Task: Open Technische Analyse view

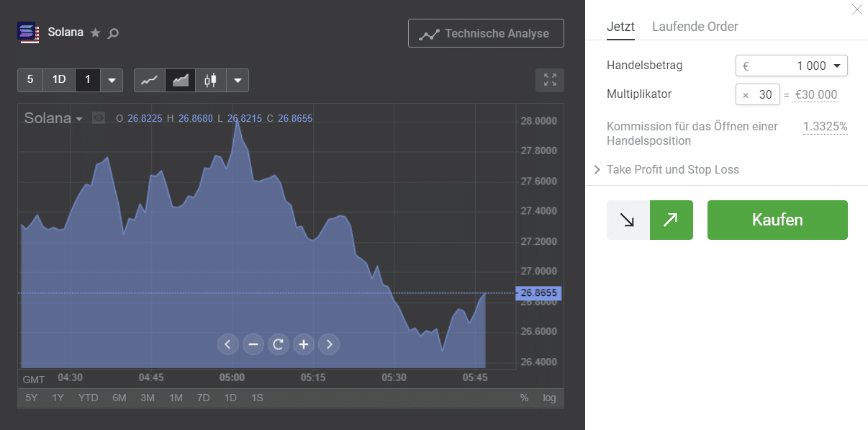Action: click(486, 33)
